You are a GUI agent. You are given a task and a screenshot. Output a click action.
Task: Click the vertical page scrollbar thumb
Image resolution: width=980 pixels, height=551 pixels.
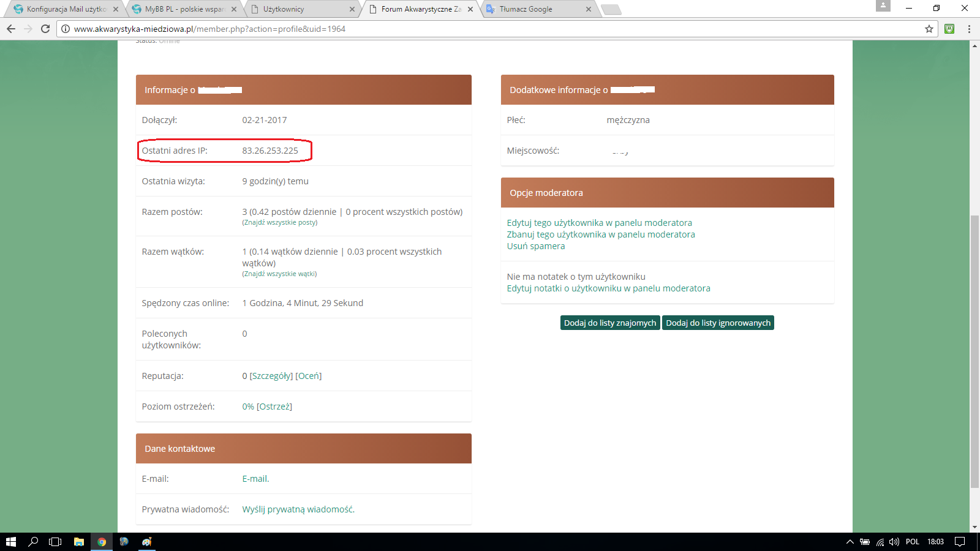point(974,351)
